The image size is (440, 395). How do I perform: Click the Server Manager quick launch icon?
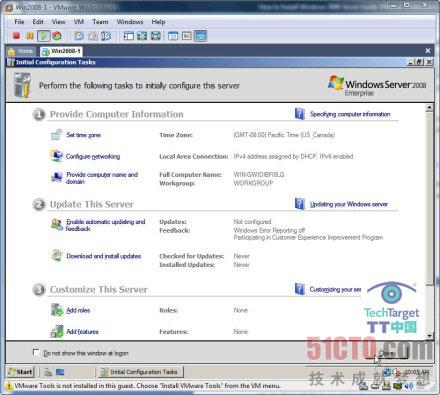[x=48, y=372]
